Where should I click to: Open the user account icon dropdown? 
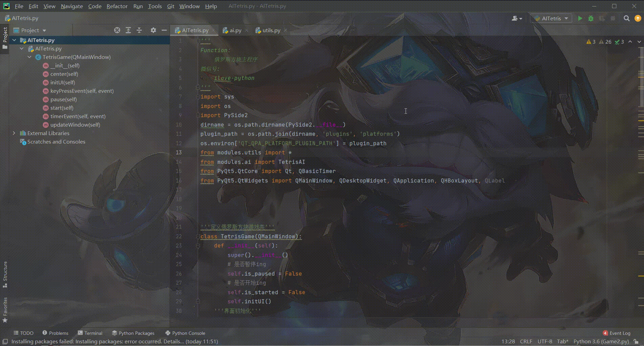tap(517, 19)
